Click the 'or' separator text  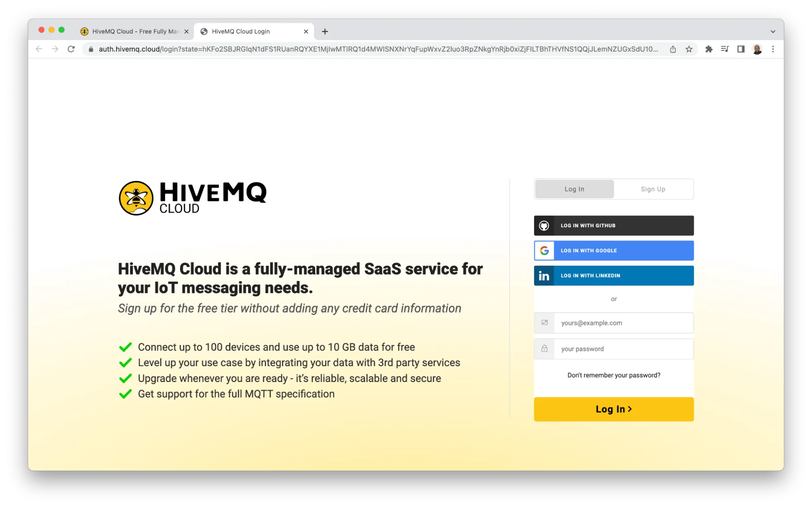tap(613, 299)
